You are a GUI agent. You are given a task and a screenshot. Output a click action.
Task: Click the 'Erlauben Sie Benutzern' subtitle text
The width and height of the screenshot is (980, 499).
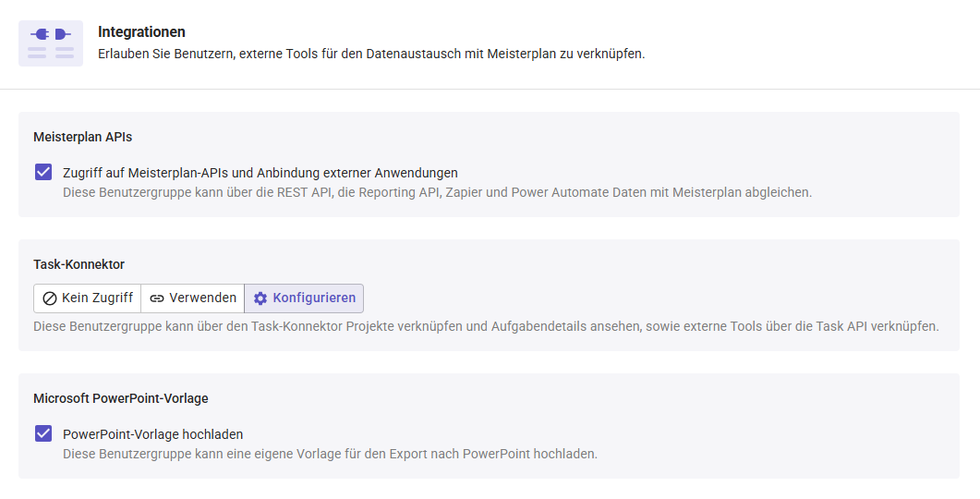tap(370, 54)
